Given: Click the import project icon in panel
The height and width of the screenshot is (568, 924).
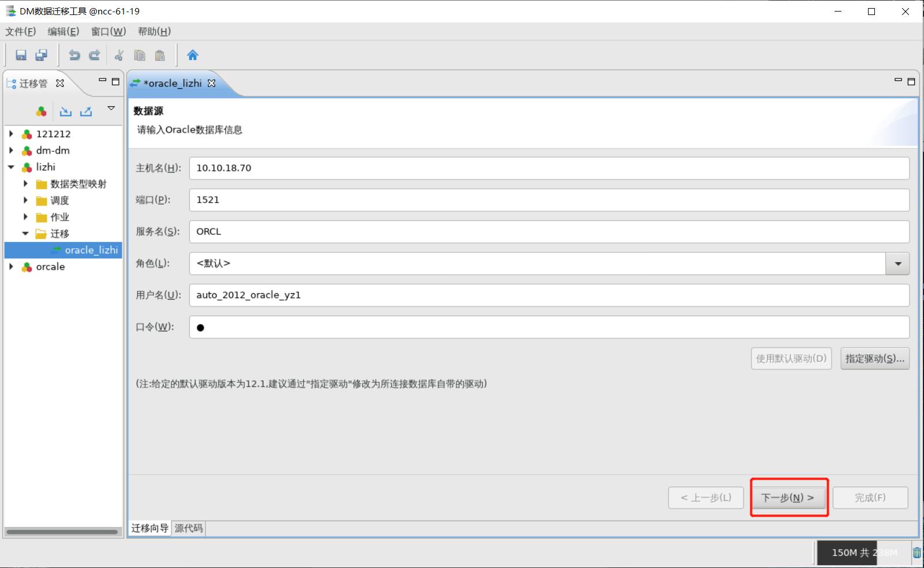Looking at the screenshot, I should (x=66, y=111).
